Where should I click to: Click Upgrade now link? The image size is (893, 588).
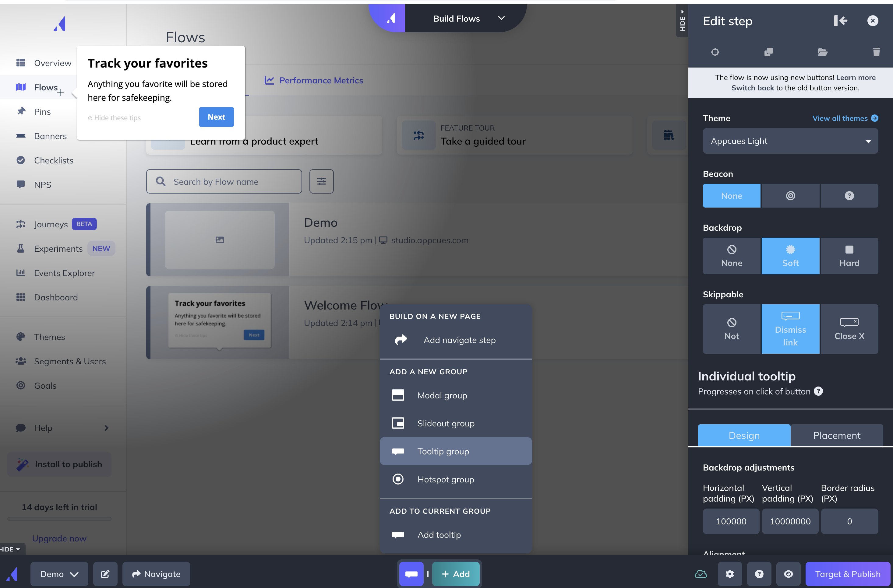(x=59, y=538)
